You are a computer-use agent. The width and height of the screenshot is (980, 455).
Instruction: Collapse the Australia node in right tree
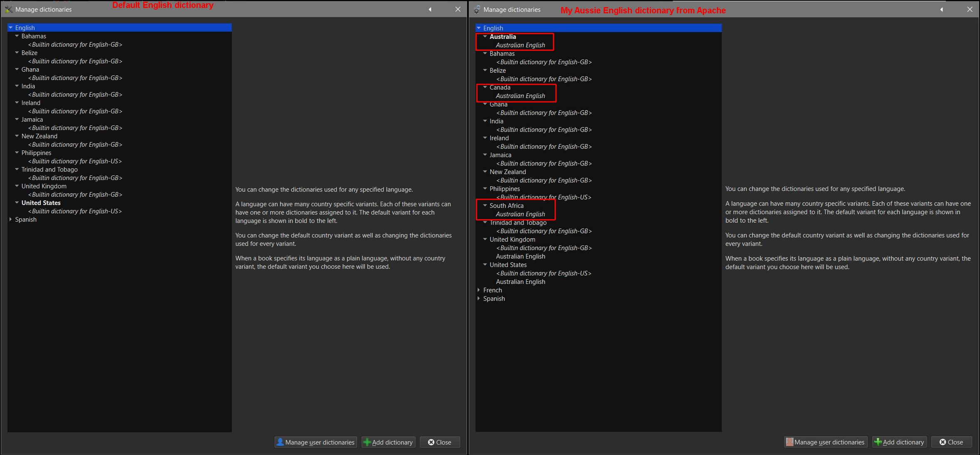tap(485, 37)
